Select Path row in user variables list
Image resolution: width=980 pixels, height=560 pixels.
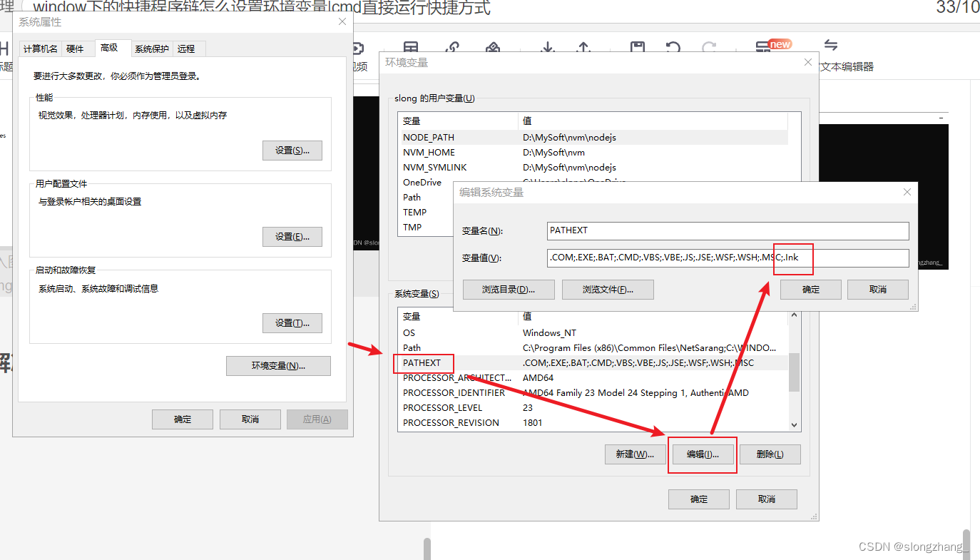427,198
